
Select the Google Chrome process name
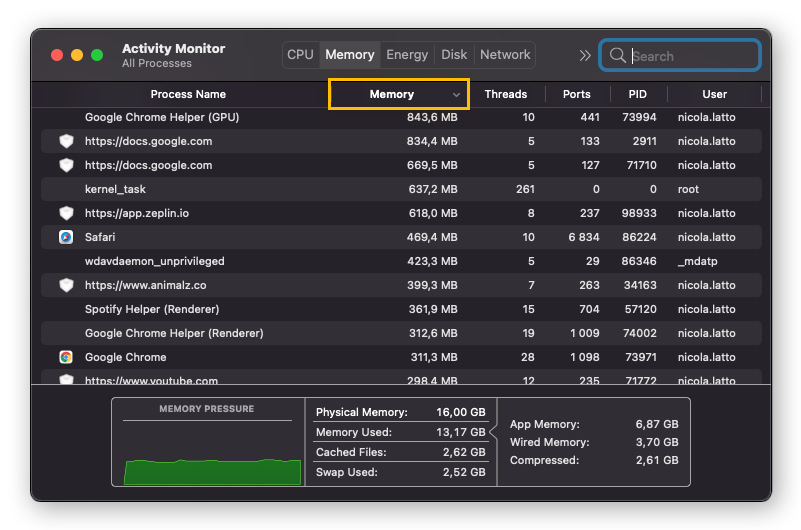point(126,357)
